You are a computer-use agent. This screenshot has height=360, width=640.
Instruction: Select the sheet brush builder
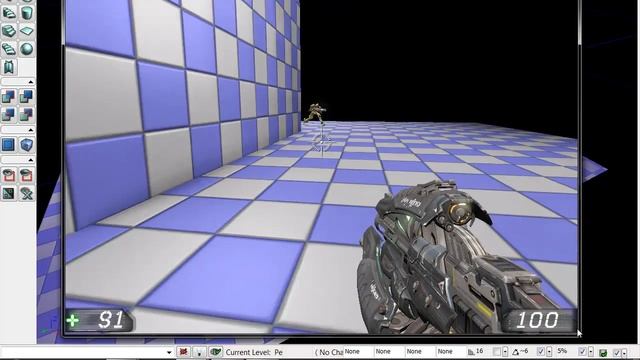pos(27,31)
